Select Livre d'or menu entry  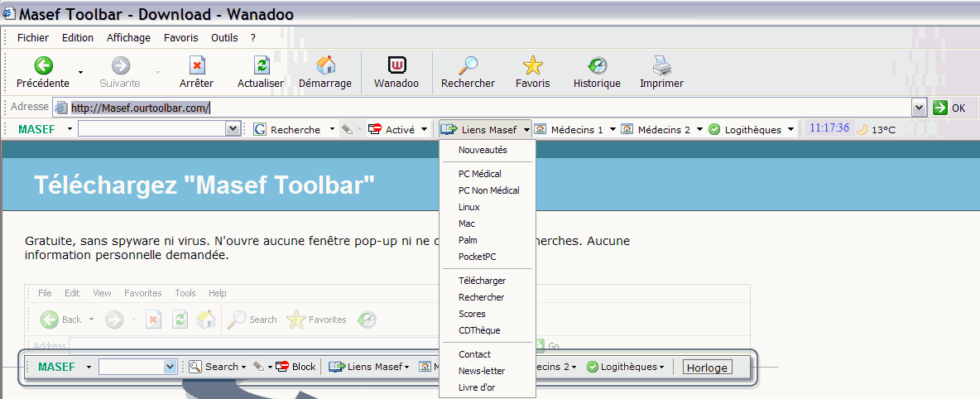(x=488, y=387)
